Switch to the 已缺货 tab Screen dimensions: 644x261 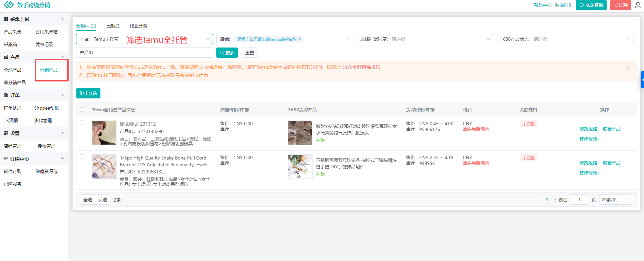(113, 26)
